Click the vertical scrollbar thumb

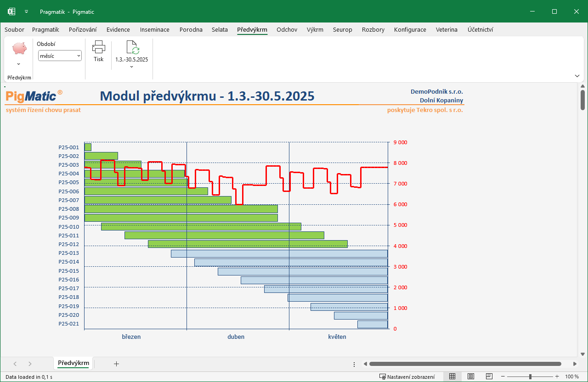582,100
